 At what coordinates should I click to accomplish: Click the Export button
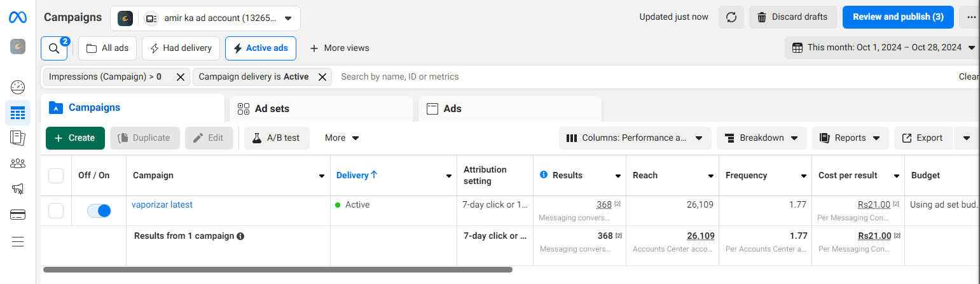pyautogui.click(x=923, y=138)
